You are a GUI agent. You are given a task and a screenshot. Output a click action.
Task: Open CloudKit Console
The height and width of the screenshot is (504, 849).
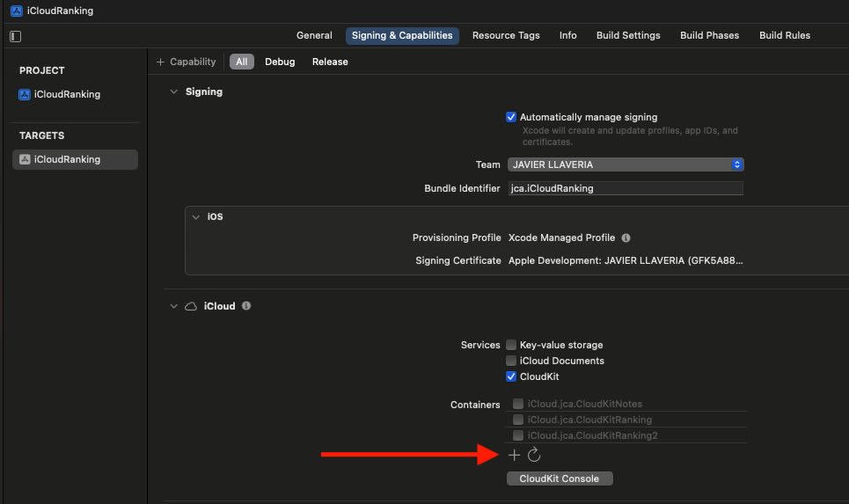tap(560, 478)
